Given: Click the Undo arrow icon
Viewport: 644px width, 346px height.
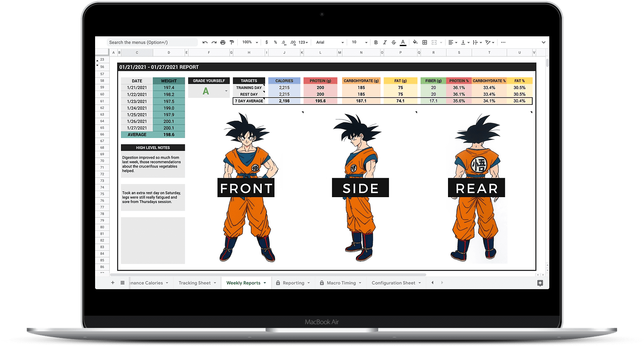Looking at the screenshot, I should [x=205, y=43].
